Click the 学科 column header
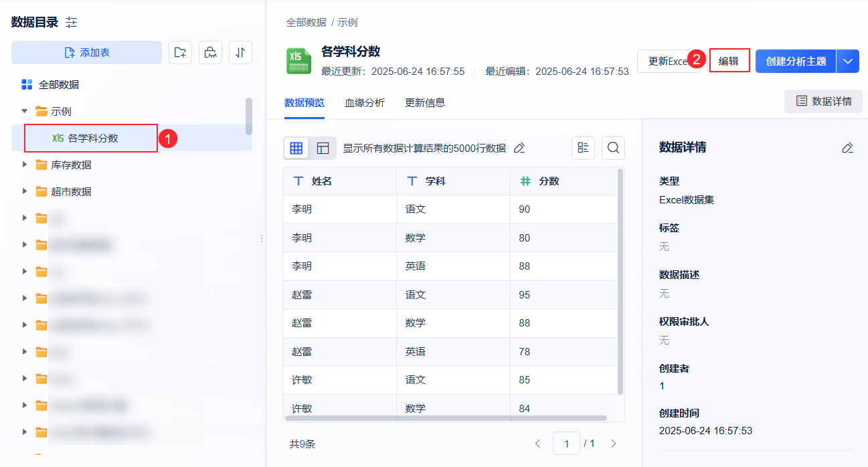 454,181
